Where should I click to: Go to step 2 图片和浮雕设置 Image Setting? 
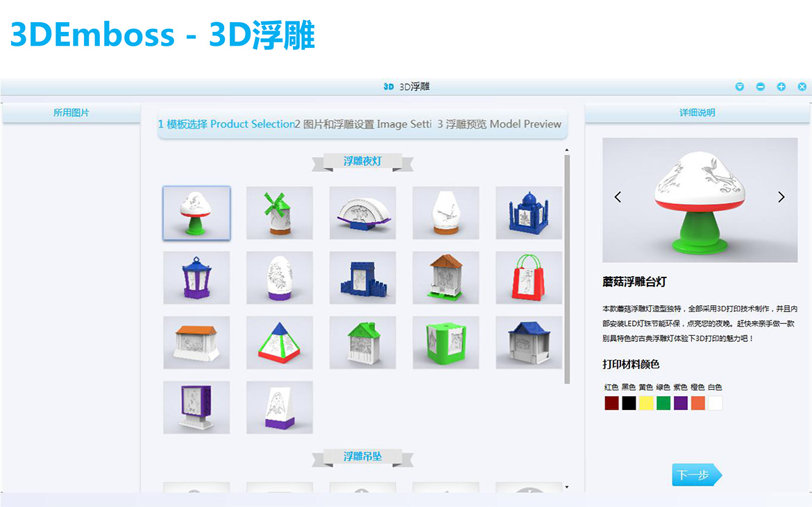click(363, 124)
